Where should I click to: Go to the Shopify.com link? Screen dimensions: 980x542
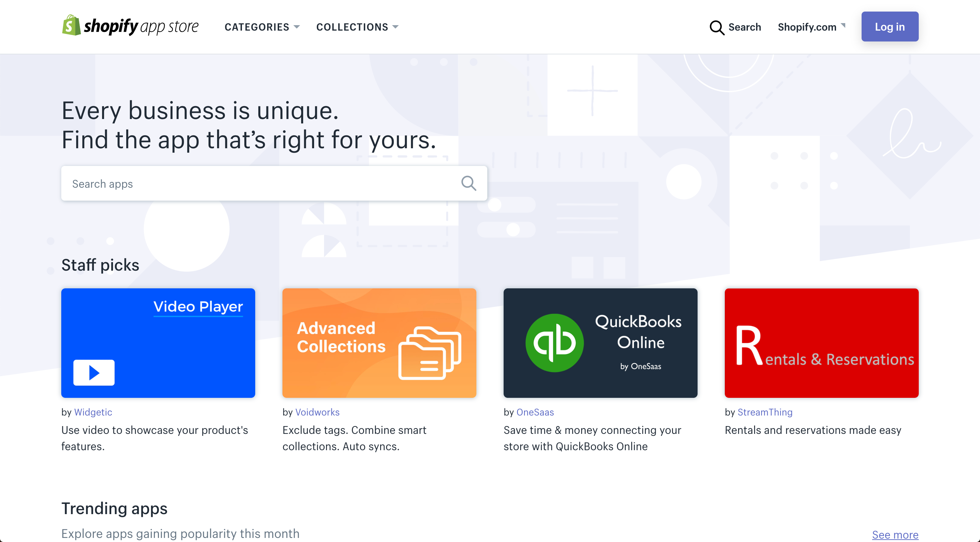(807, 27)
